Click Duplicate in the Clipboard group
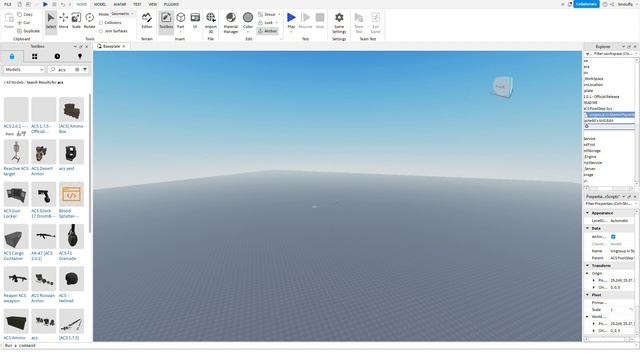Image resolution: width=640 pixels, height=360 pixels. pyautogui.click(x=28, y=31)
